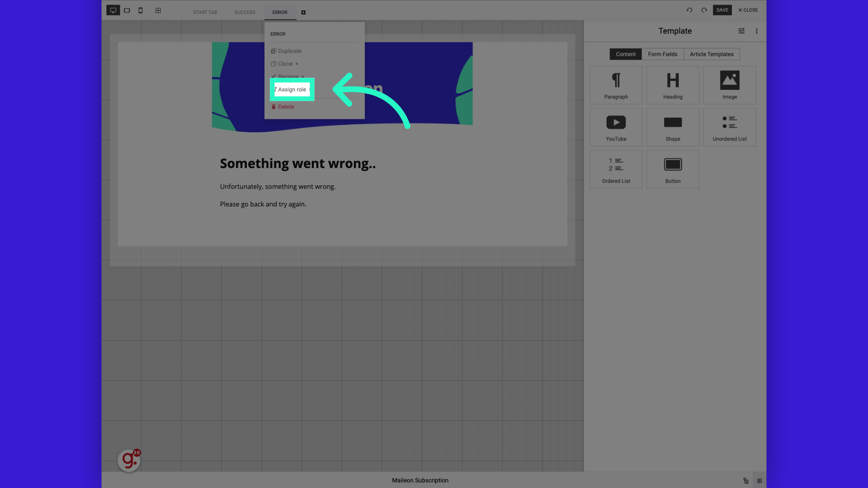868x488 pixels.
Task: Select the Image content block
Action: coord(730,84)
